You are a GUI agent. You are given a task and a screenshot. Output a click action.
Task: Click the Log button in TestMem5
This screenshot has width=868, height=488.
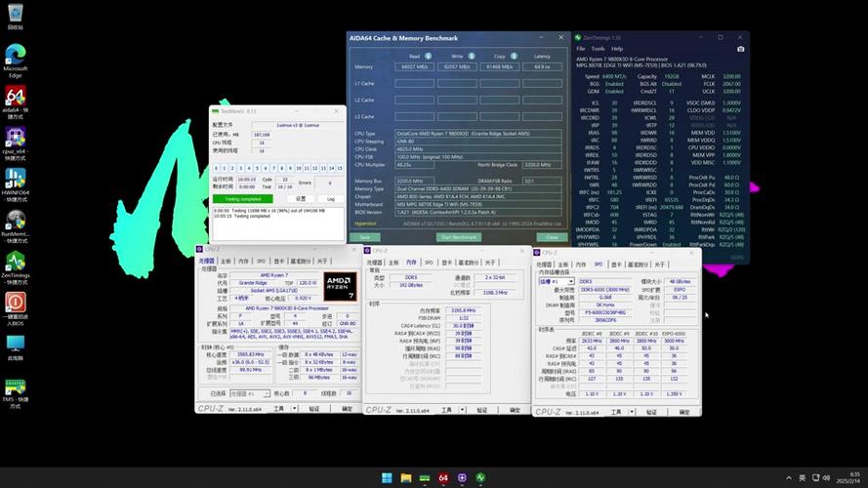click(x=330, y=199)
